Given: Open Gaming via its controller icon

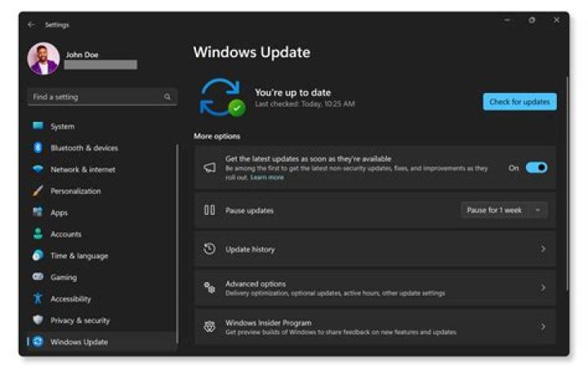Looking at the screenshot, I should tap(38, 277).
